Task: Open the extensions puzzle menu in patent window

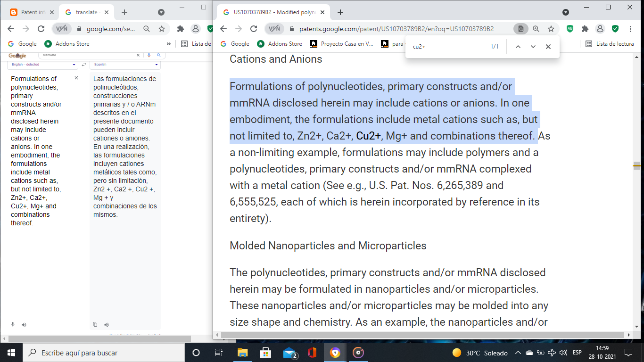Action: coord(585,29)
